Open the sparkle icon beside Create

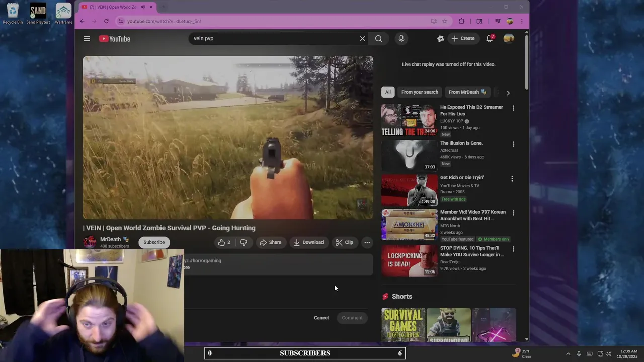click(x=441, y=39)
